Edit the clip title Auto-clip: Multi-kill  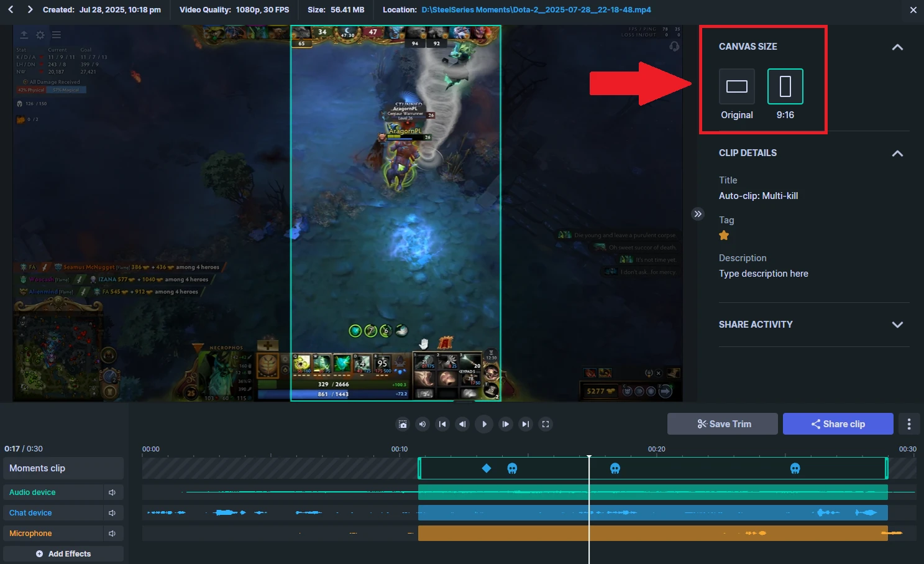click(758, 196)
